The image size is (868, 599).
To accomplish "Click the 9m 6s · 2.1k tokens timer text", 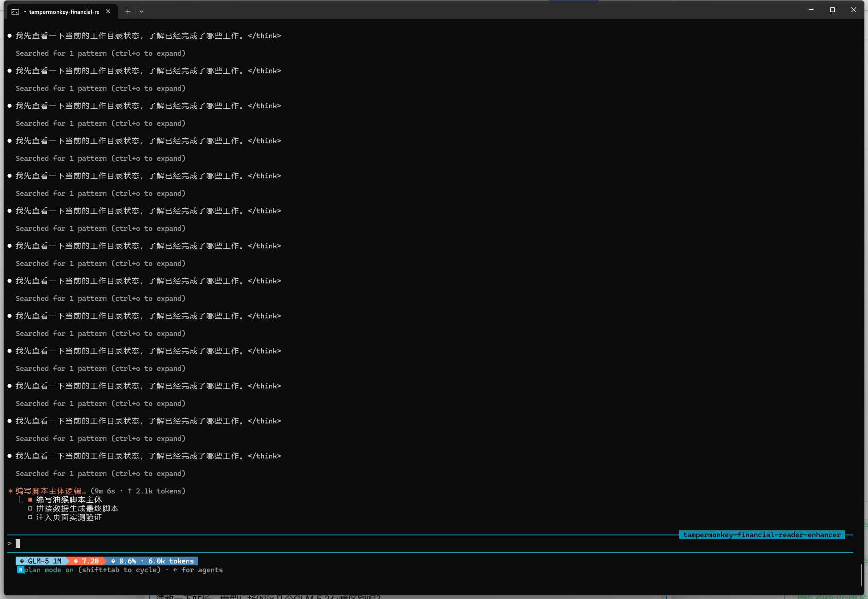I will (x=138, y=491).
